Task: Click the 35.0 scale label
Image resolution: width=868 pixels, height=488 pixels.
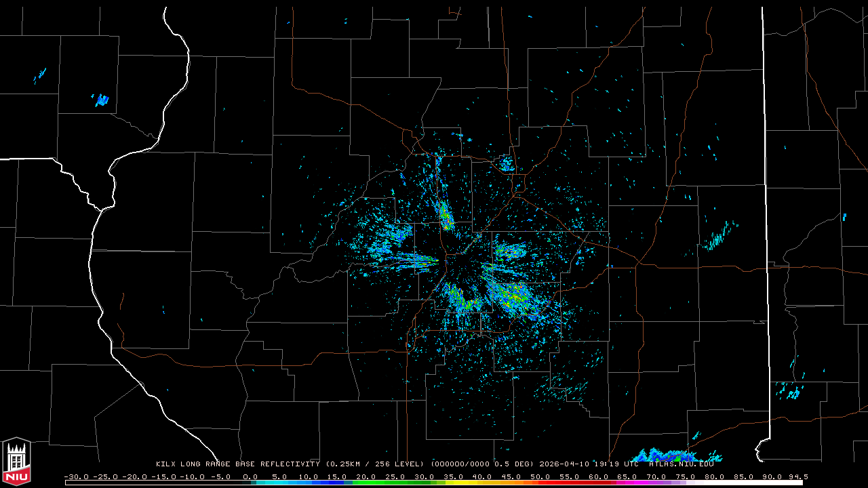Action: click(453, 477)
